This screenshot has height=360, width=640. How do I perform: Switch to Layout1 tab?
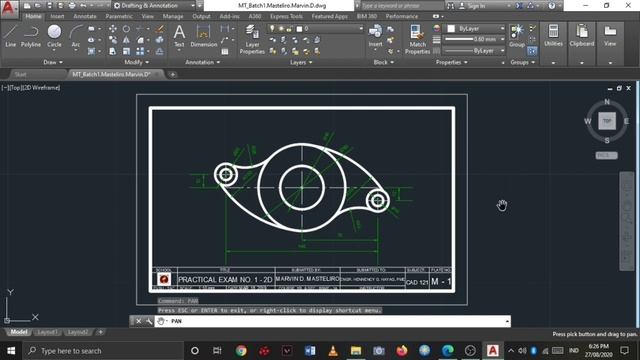coord(47,332)
